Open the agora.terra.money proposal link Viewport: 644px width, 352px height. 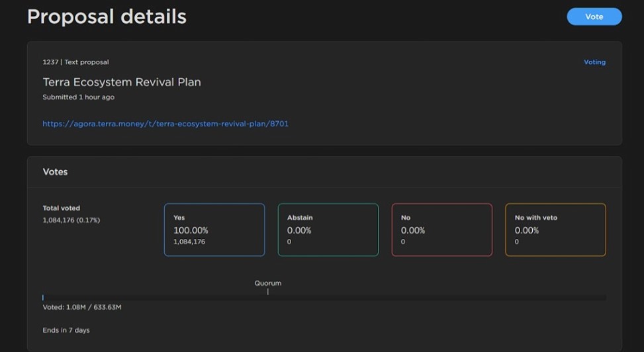(165, 123)
